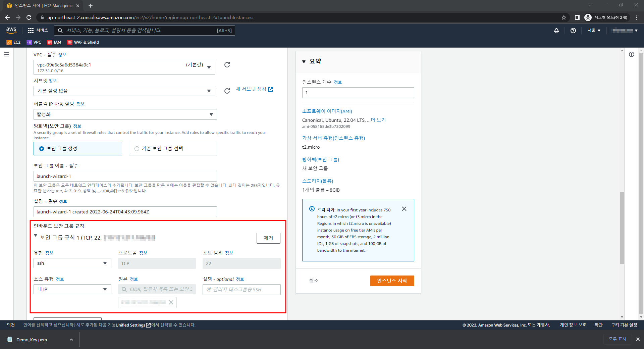Select existing security group option

click(173, 149)
